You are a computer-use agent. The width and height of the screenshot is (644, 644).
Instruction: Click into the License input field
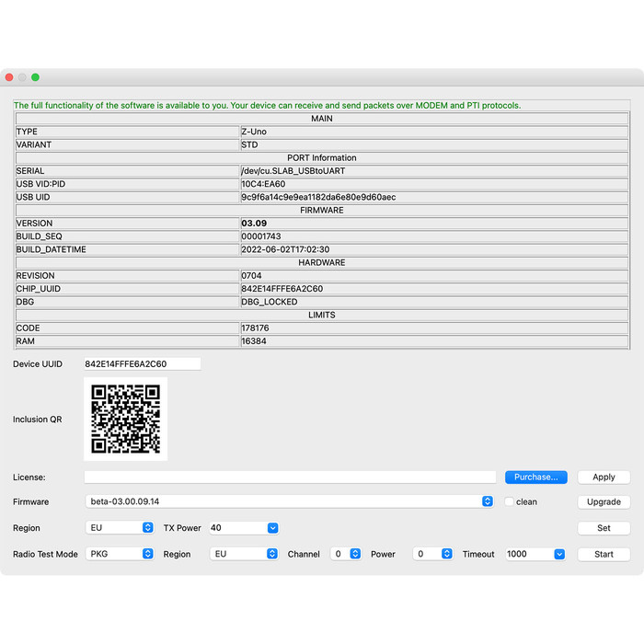(290, 477)
